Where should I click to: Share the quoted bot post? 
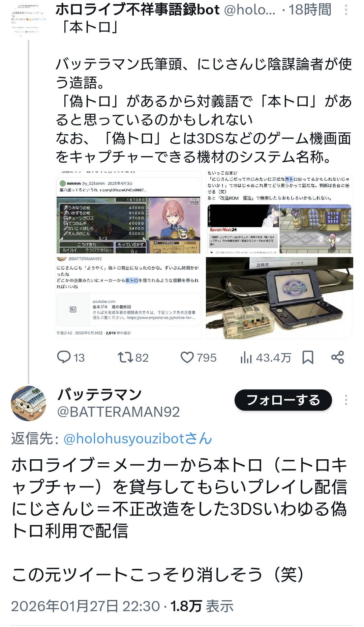point(337,357)
